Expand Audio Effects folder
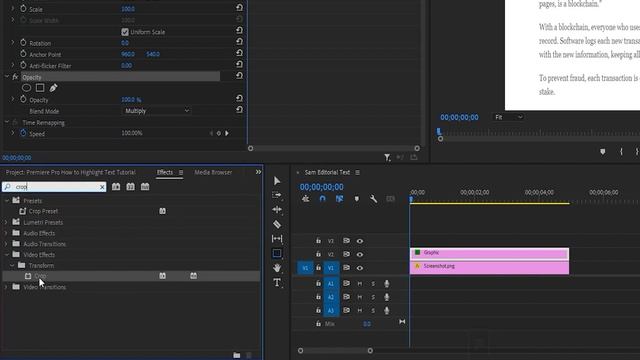The height and width of the screenshot is (360, 640). (6, 233)
